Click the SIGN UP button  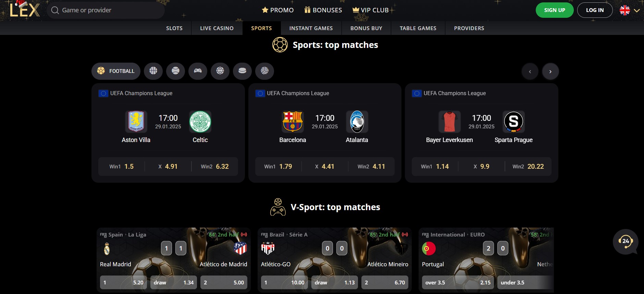[555, 10]
